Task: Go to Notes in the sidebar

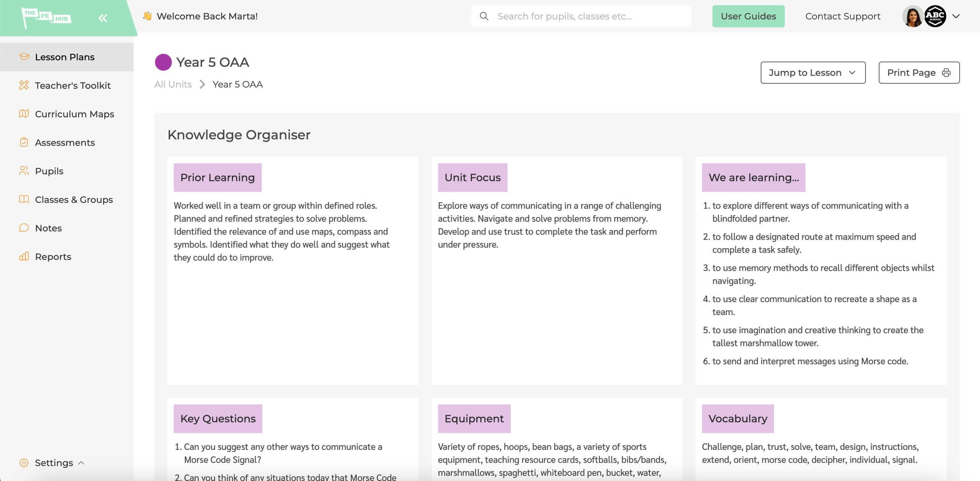Action: click(48, 228)
